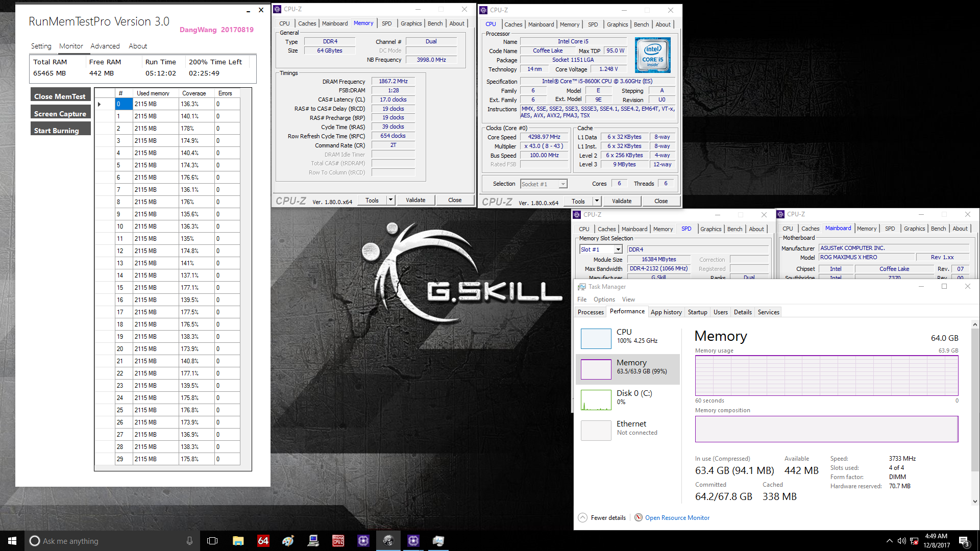Open Graphics tab in CPU-Z Mainboard window
The image size is (980, 551).
[x=914, y=229]
